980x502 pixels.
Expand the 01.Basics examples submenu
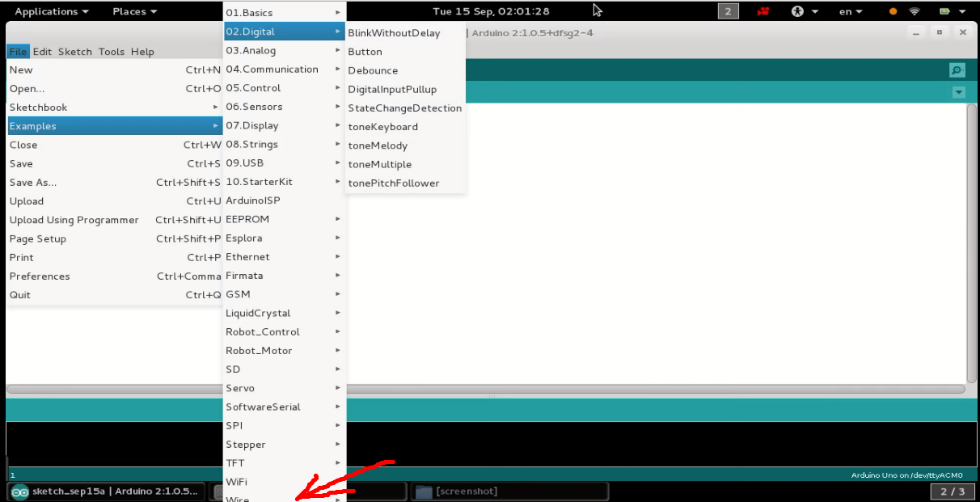pos(285,13)
